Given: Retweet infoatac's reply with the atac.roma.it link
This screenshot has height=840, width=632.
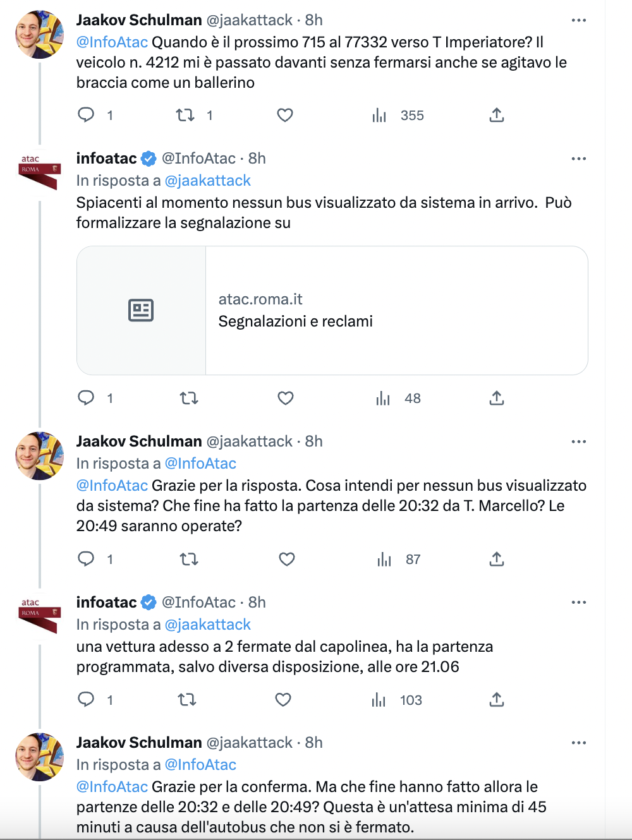Looking at the screenshot, I should pos(189,398).
